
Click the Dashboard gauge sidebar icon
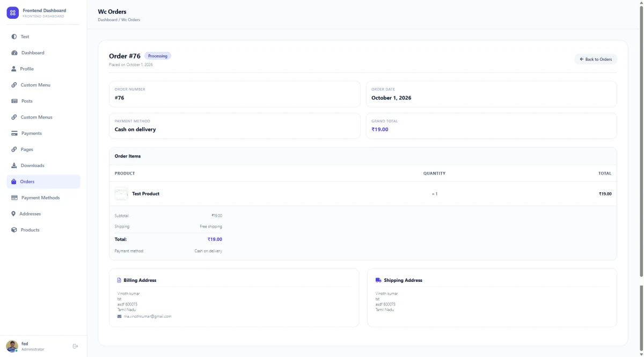coord(14,53)
